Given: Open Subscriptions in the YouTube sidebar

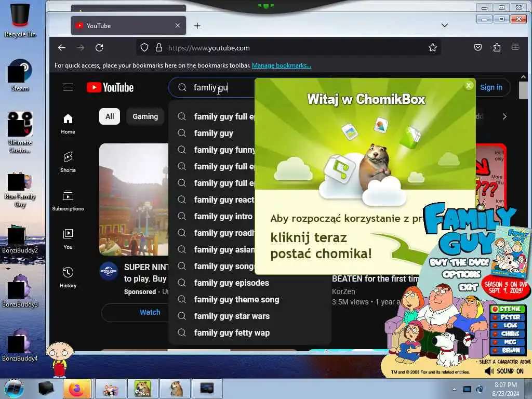Looking at the screenshot, I should click(x=68, y=201).
